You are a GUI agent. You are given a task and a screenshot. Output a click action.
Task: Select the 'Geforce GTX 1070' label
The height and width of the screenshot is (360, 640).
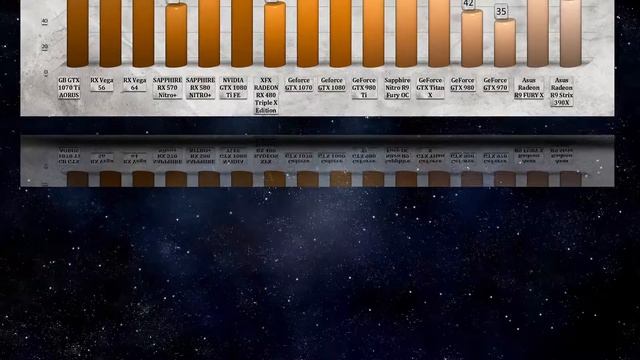click(299, 84)
